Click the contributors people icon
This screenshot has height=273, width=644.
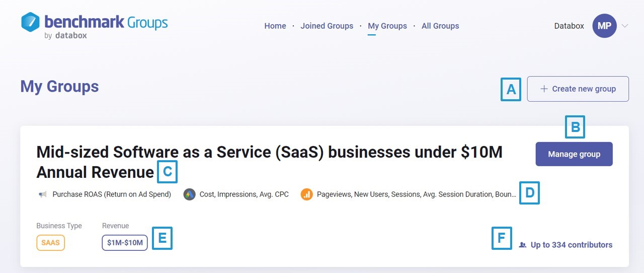523,245
